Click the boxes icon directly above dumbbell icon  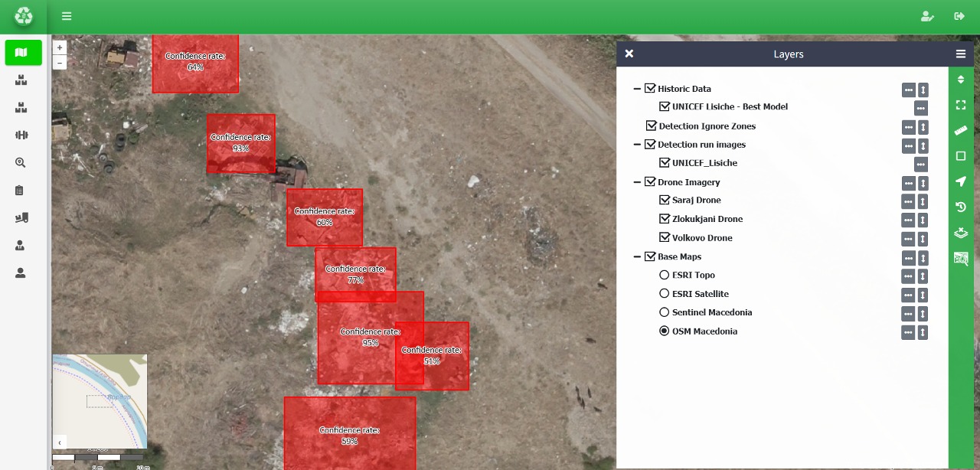click(21, 108)
